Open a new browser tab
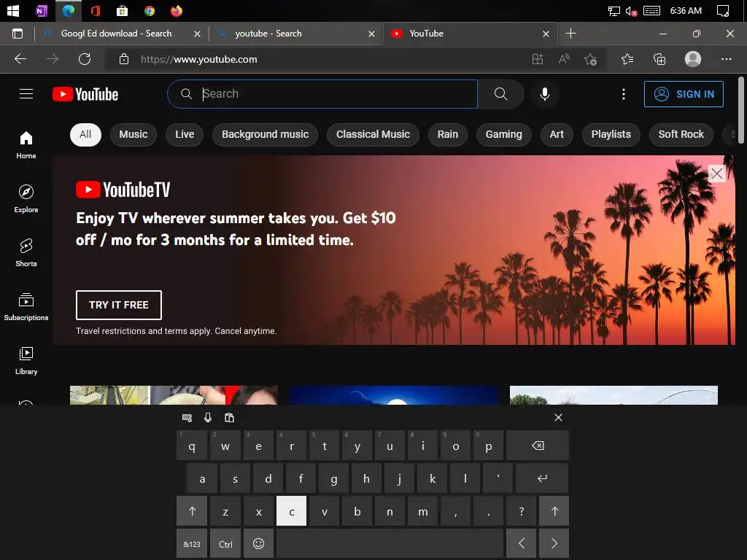Viewport: 747px width, 560px height. pos(570,34)
